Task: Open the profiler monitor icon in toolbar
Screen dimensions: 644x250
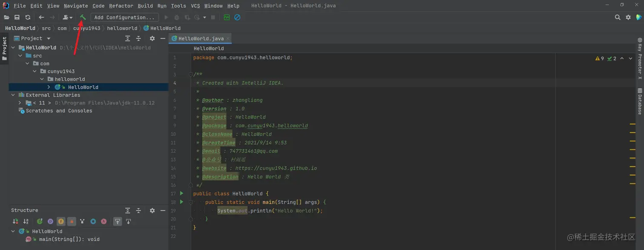Action: pyautogui.click(x=227, y=17)
